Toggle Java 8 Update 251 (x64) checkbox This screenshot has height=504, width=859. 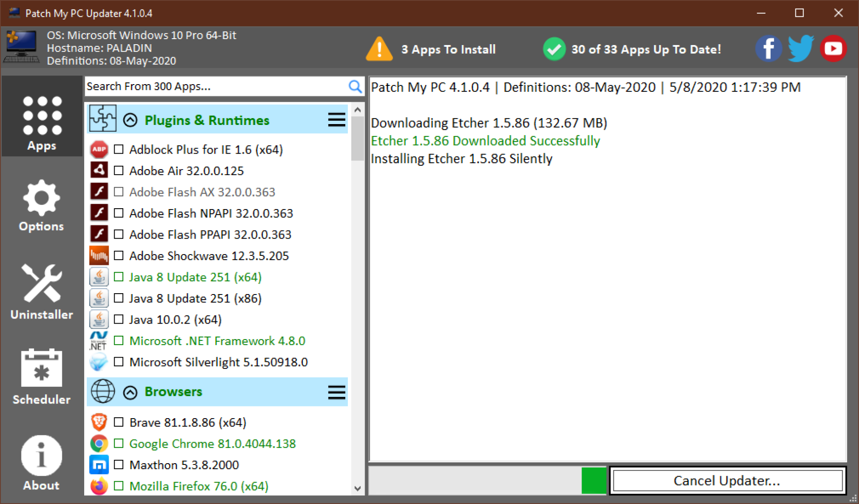(x=119, y=277)
